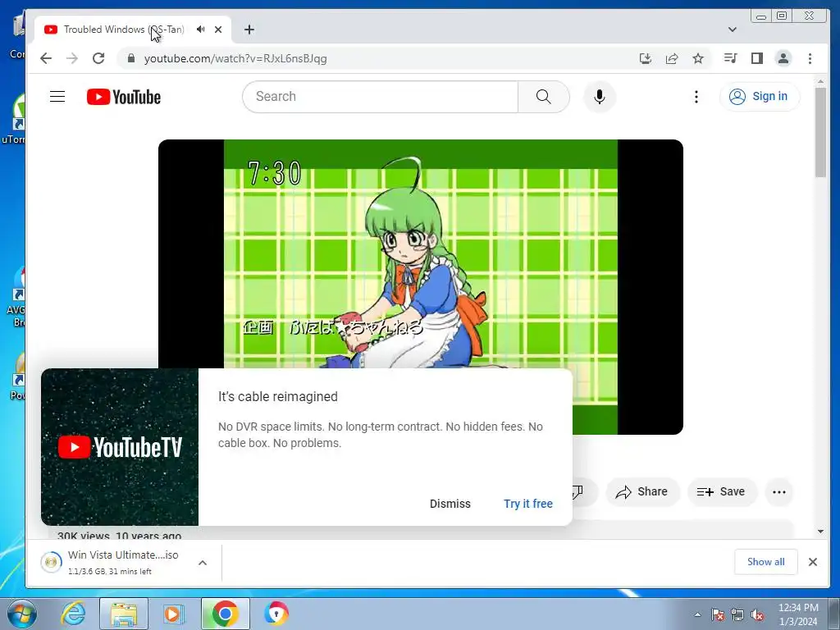Mute the tab via its speaker icon

click(x=200, y=30)
